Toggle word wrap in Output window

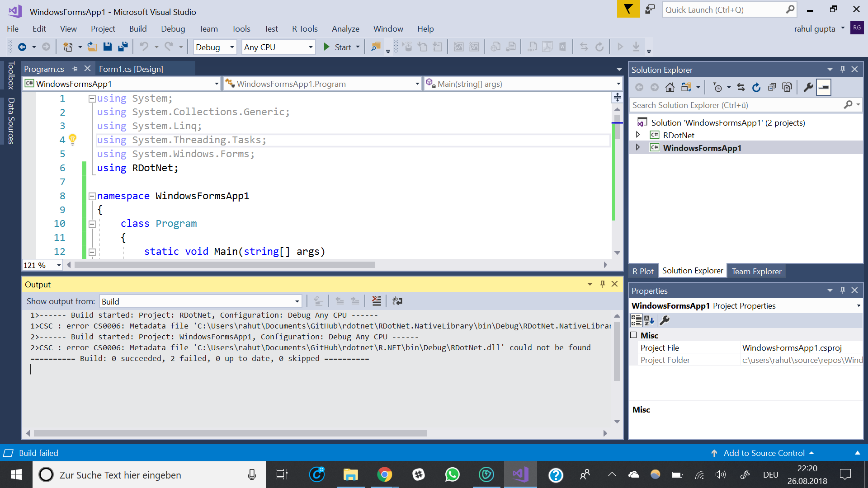pos(397,301)
